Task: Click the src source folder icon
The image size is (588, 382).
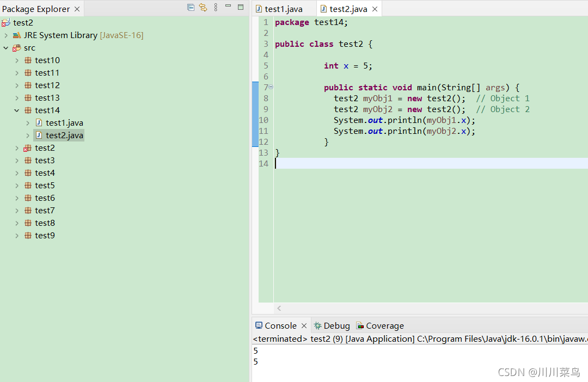Action: pos(16,48)
